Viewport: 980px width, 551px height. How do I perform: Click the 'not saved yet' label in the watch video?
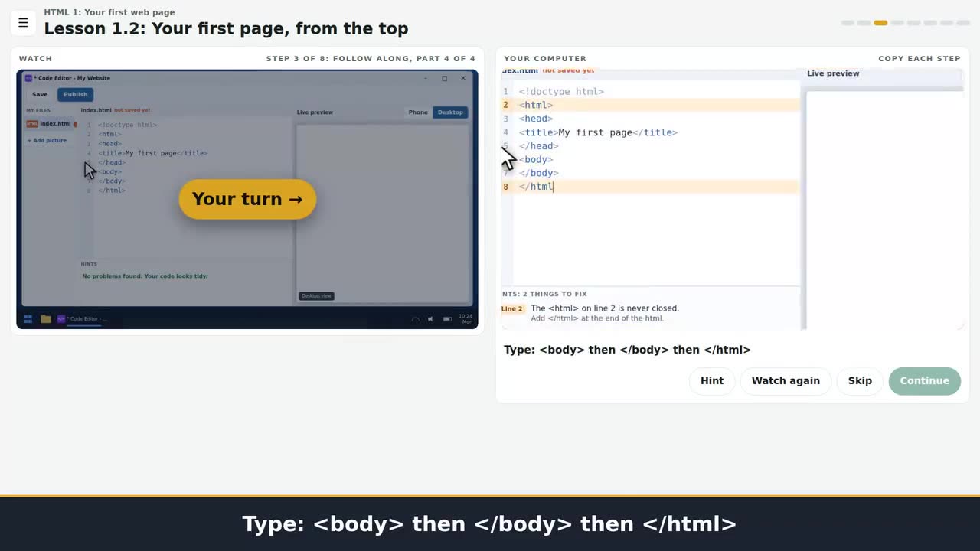pos(132,110)
